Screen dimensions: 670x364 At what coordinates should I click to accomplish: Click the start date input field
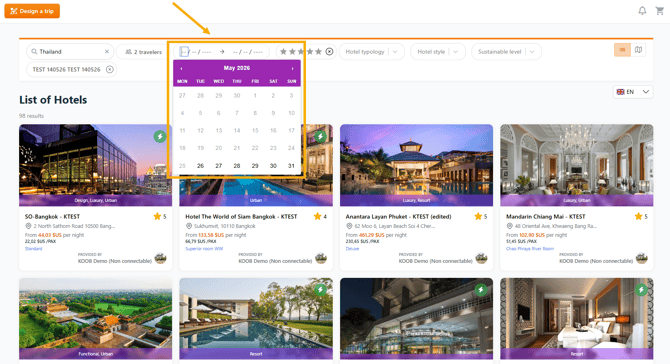click(x=196, y=52)
